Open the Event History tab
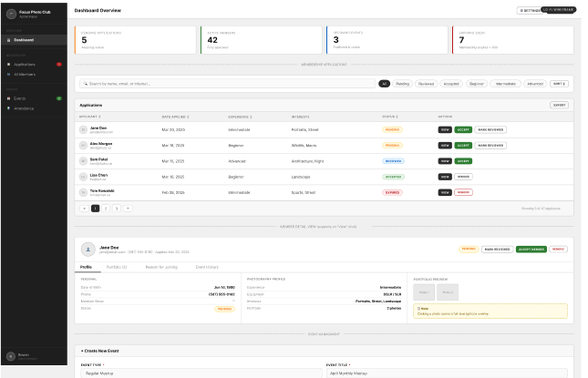The height and width of the screenshot is (378, 588). coord(207,267)
